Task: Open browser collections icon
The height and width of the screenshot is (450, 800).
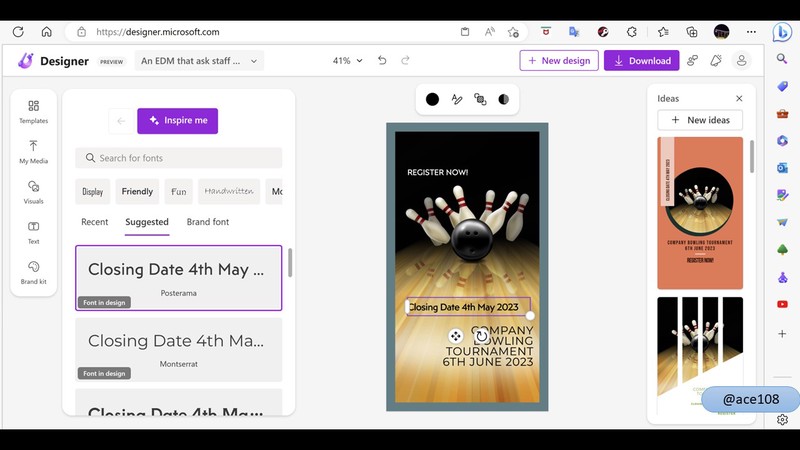Action: coord(692,32)
